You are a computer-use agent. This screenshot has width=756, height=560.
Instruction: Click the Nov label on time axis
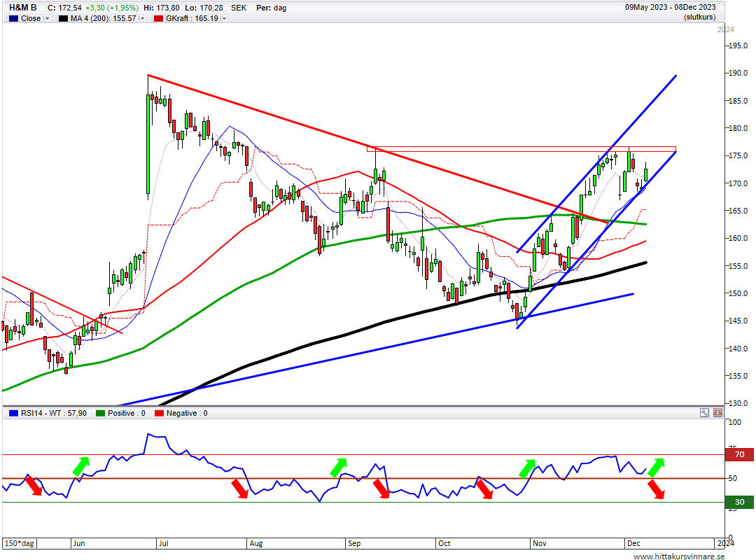coord(540,544)
